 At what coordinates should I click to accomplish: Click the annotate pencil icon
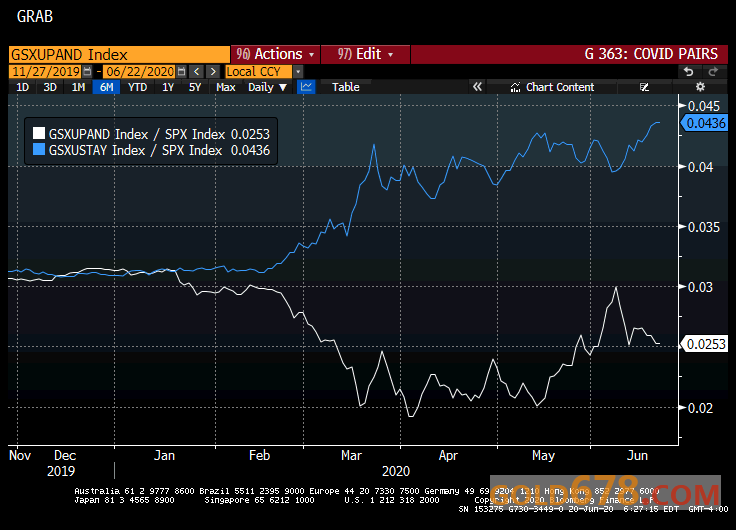[x=644, y=87]
